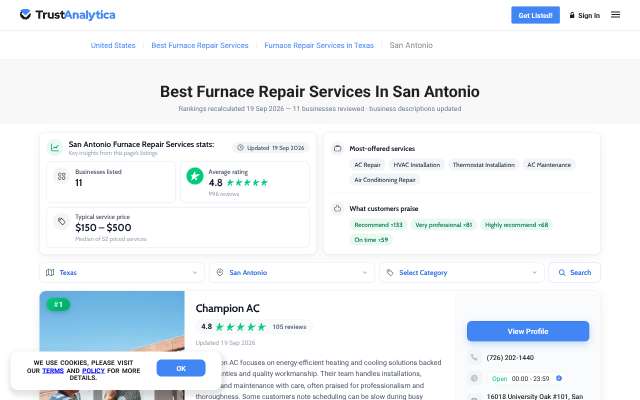Open the hamburger menu icon
Viewport: 640px width, 400px height.
[x=616, y=15]
